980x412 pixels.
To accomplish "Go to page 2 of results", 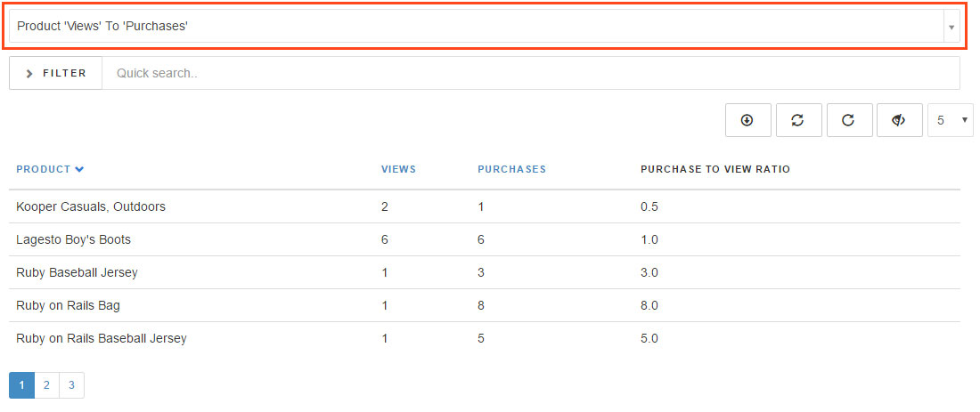I will click(x=47, y=385).
